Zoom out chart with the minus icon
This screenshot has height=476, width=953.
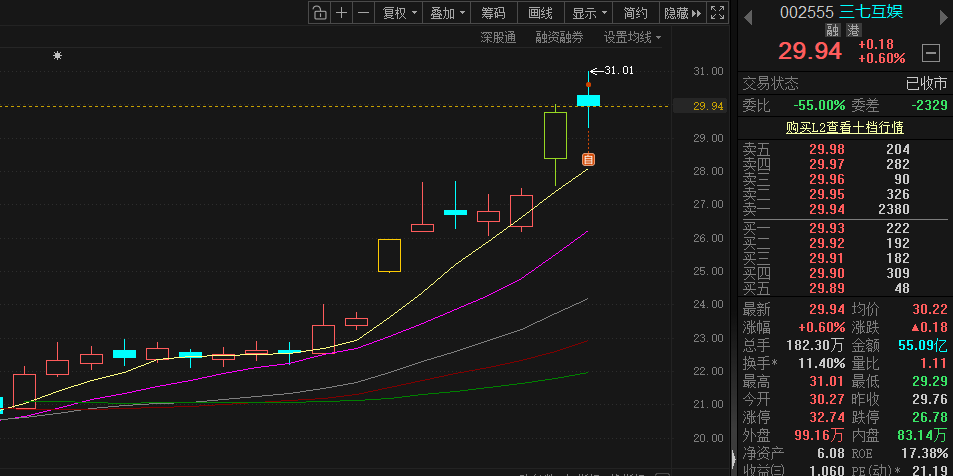[363, 13]
